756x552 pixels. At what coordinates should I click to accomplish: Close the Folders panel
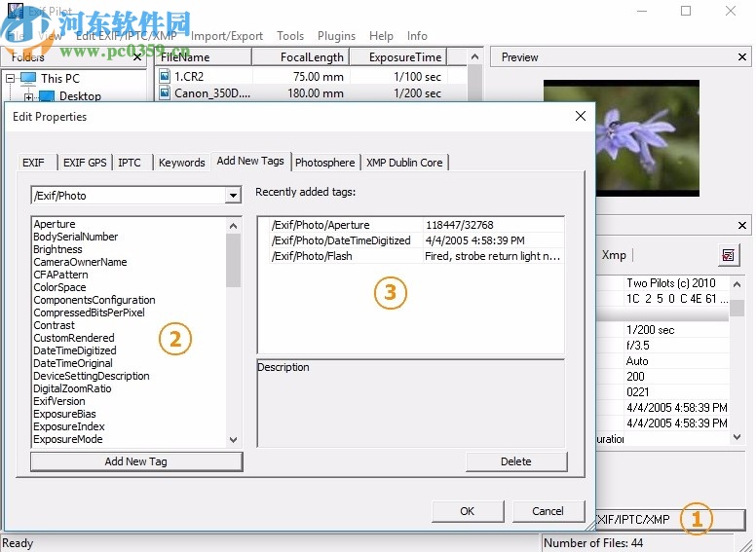(x=137, y=57)
